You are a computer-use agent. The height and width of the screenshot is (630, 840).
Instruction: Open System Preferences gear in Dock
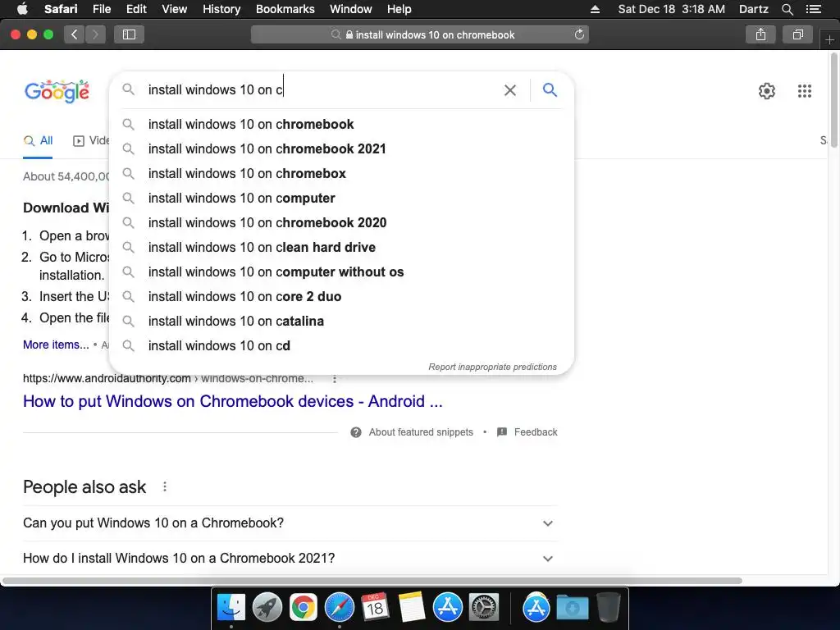tap(484, 608)
